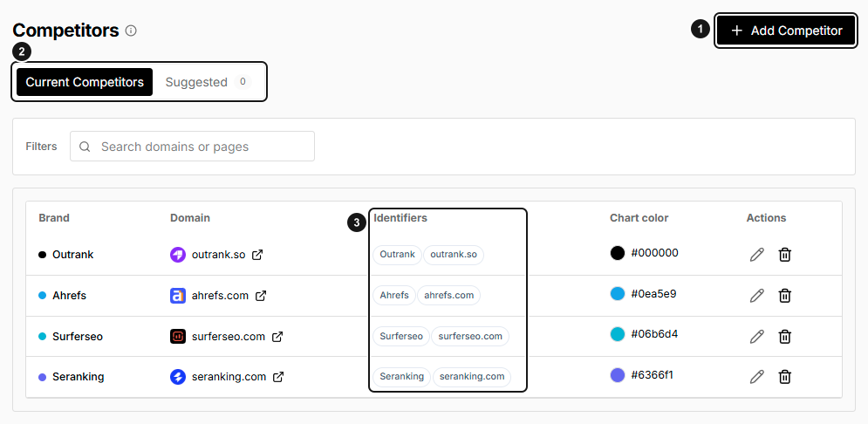Click the Filters label

tap(42, 146)
